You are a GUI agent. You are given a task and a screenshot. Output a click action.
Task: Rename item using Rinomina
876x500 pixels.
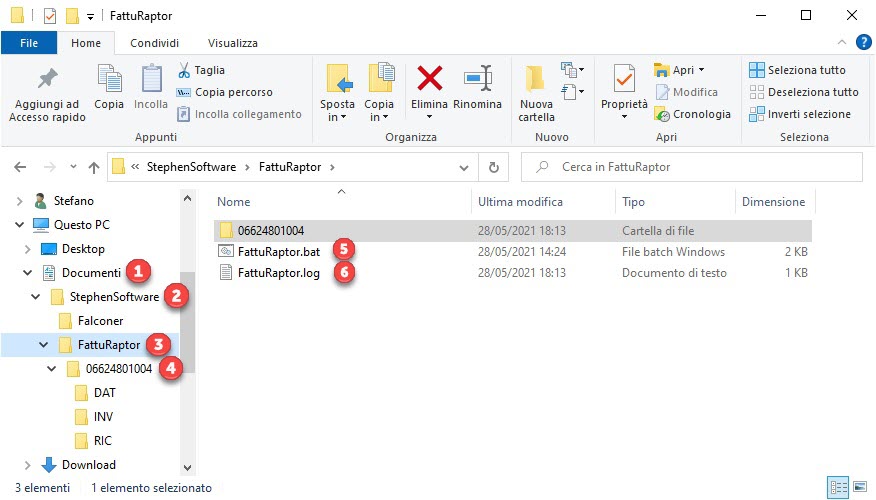pos(478,87)
